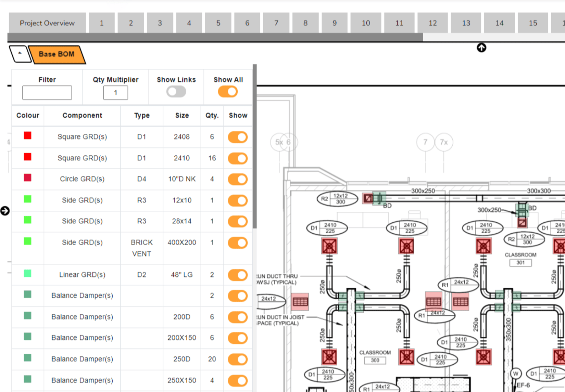Image resolution: width=565 pixels, height=392 pixels.
Task: Click the W circle symbol near EF-6
Action: tap(515, 374)
